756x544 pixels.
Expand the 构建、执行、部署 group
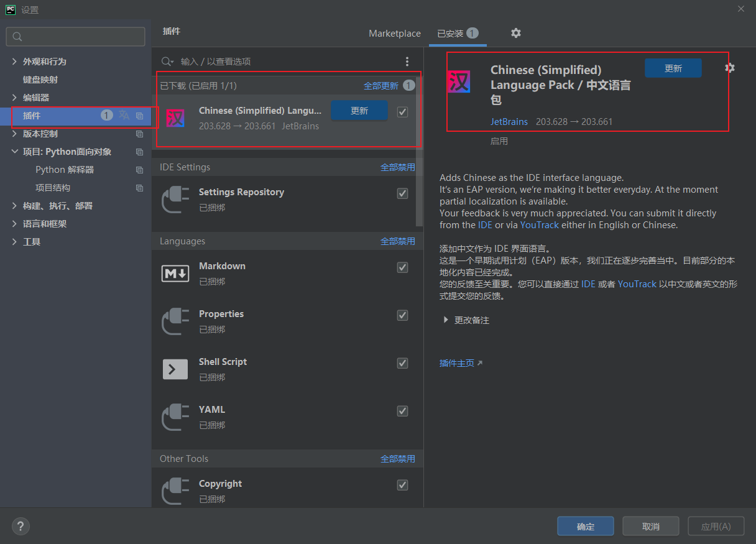[x=15, y=206]
